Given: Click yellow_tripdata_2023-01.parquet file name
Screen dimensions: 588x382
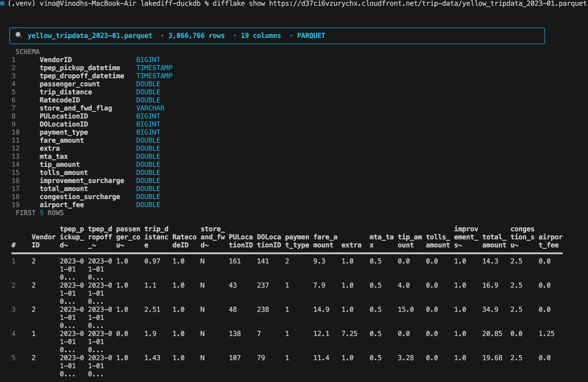Looking at the screenshot, I should click(90, 36).
